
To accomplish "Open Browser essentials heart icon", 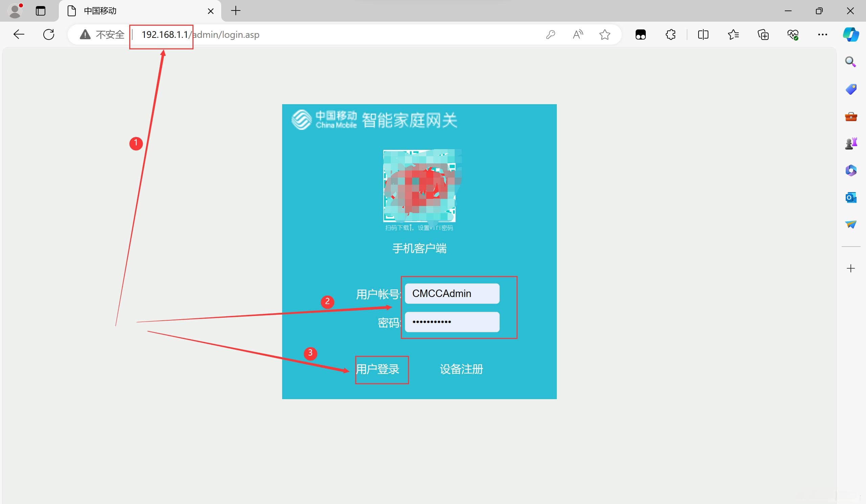I will click(793, 35).
